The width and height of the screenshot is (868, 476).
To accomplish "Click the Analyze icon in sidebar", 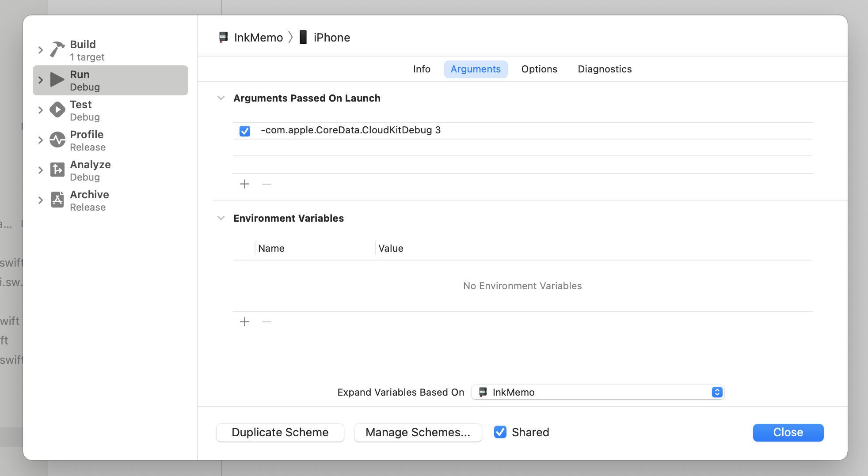I will [57, 170].
